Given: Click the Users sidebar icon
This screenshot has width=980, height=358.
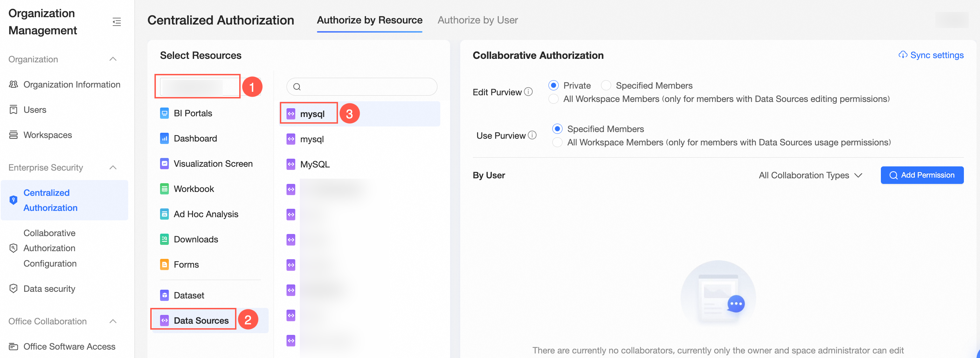Looking at the screenshot, I should tap(13, 110).
